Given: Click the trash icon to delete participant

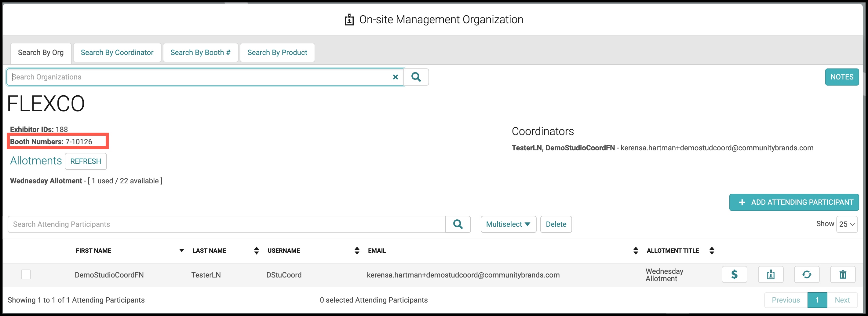Looking at the screenshot, I should tap(843, 274).
